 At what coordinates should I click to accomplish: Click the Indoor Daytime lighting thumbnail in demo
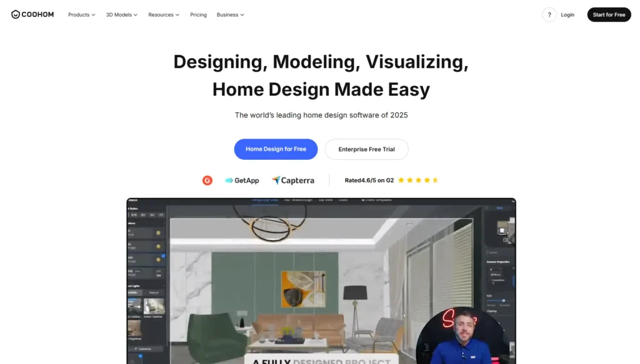point(154,306)
